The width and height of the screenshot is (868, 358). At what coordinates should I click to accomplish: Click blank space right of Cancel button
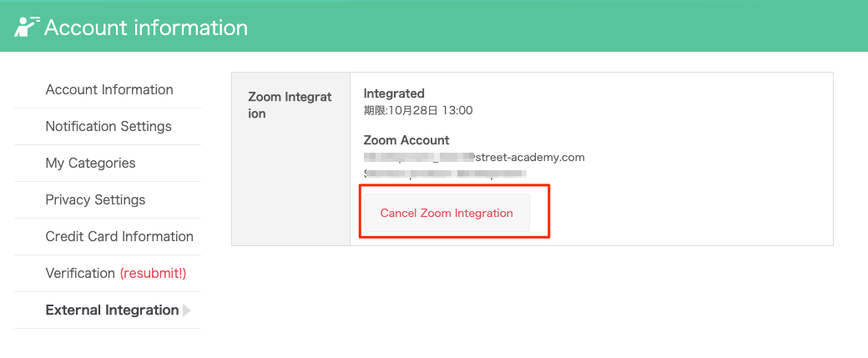686,213
